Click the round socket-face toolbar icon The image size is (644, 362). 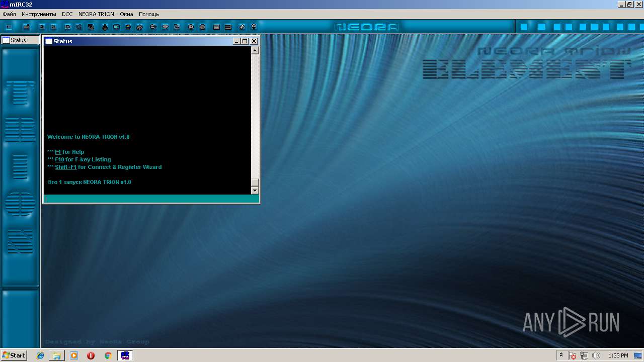(191, 27)
